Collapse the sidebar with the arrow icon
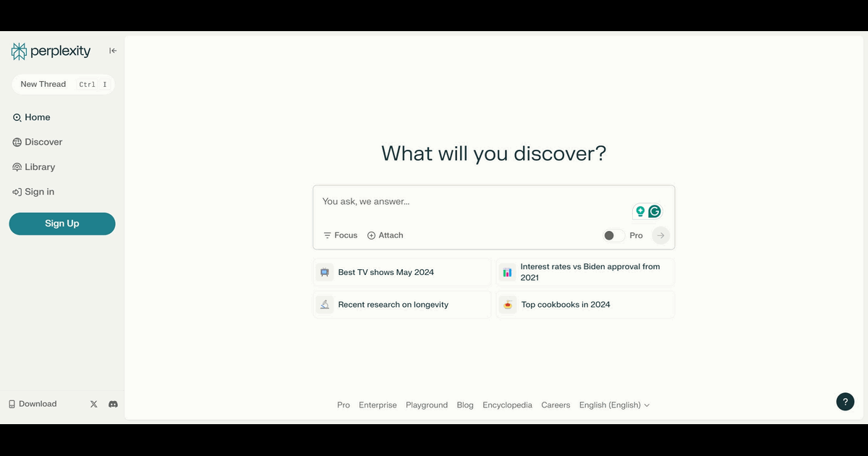The width and height of the screenshot is (868, 456). click(x=113, y=51)
